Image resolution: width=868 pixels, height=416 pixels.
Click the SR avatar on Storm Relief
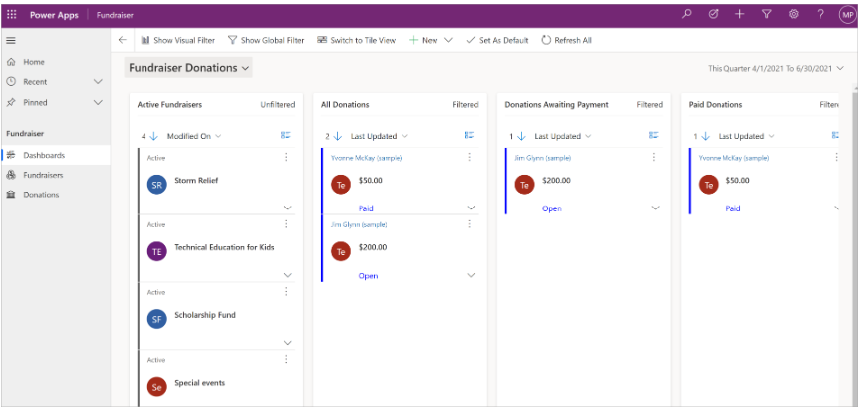157,185
